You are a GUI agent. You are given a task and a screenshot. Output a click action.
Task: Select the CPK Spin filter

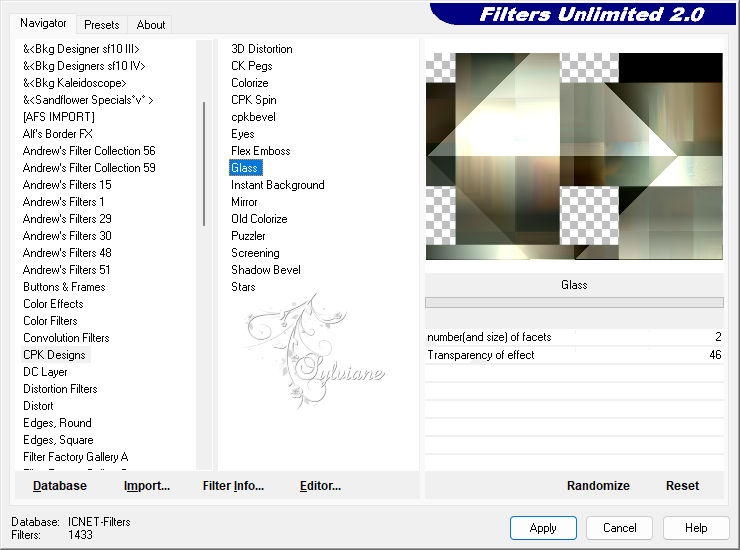253,100
